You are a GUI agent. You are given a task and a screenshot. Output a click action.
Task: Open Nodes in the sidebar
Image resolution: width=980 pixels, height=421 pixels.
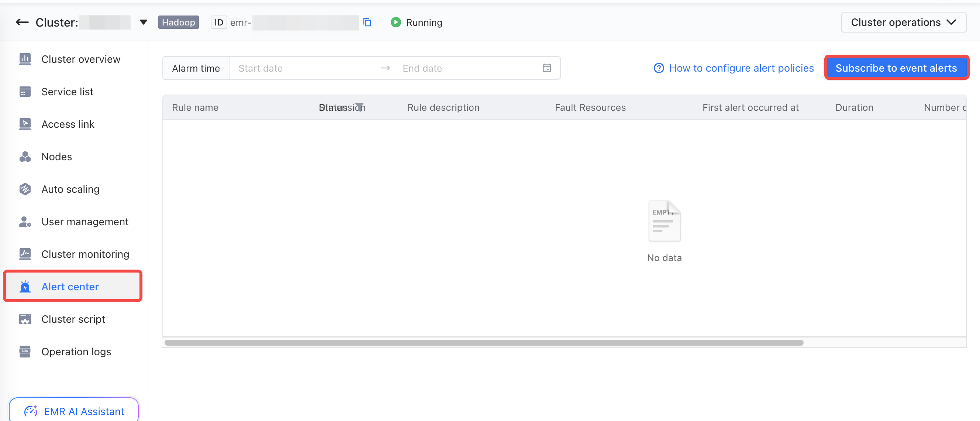click(57, 157)
